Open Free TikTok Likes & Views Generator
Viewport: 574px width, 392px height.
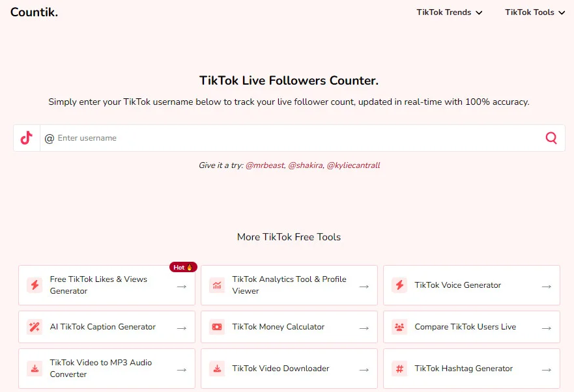(x=107, y=285)
